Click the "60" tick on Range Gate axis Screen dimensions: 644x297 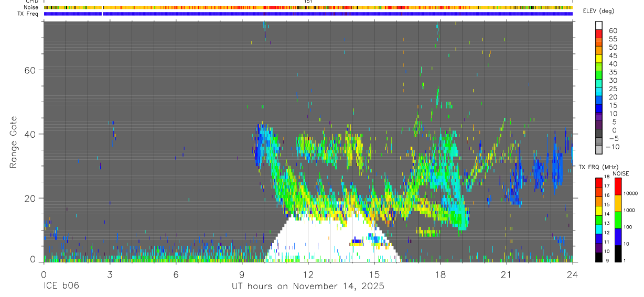[29, 70]
